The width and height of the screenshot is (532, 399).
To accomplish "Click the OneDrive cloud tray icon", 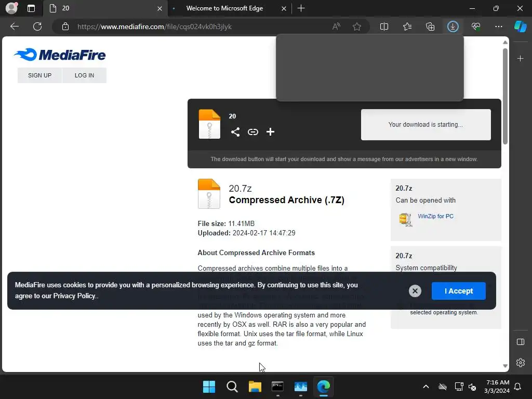I will coord(443,387).
